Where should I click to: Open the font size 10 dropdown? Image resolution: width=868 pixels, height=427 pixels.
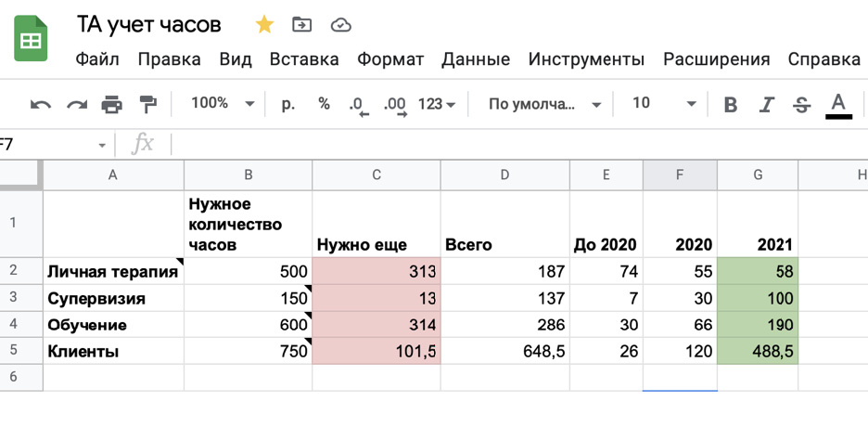(x=663, y=104)
